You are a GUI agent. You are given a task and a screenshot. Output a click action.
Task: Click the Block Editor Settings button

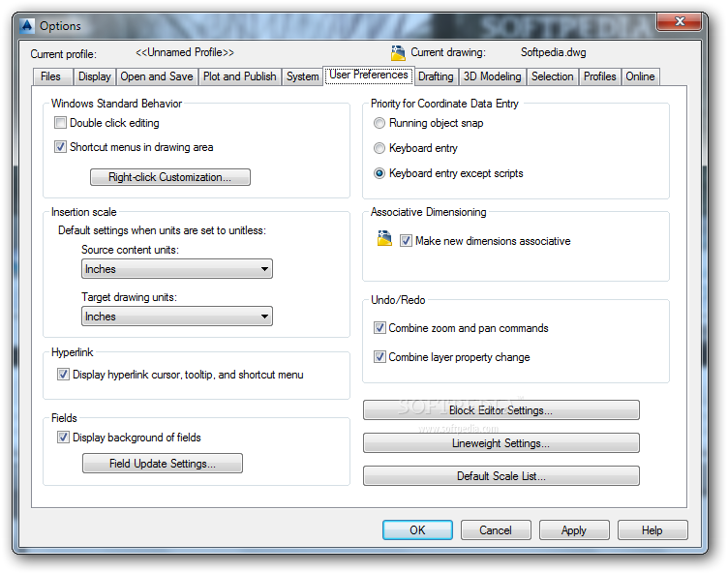click(500, 410)
